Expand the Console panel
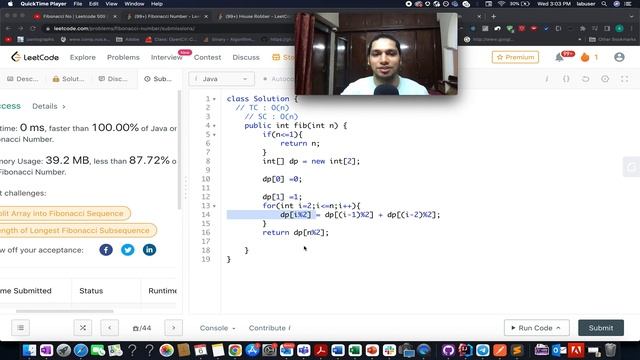640x360 pixels. point(217,328)
